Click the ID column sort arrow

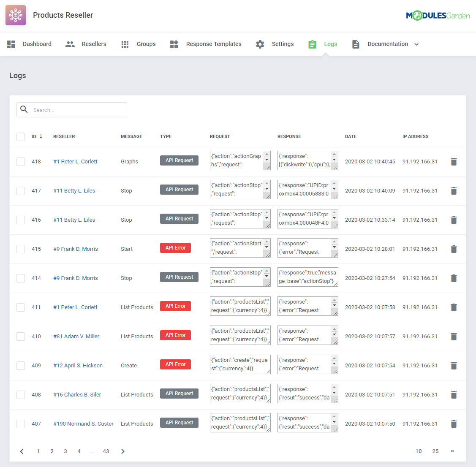(41, 136)
